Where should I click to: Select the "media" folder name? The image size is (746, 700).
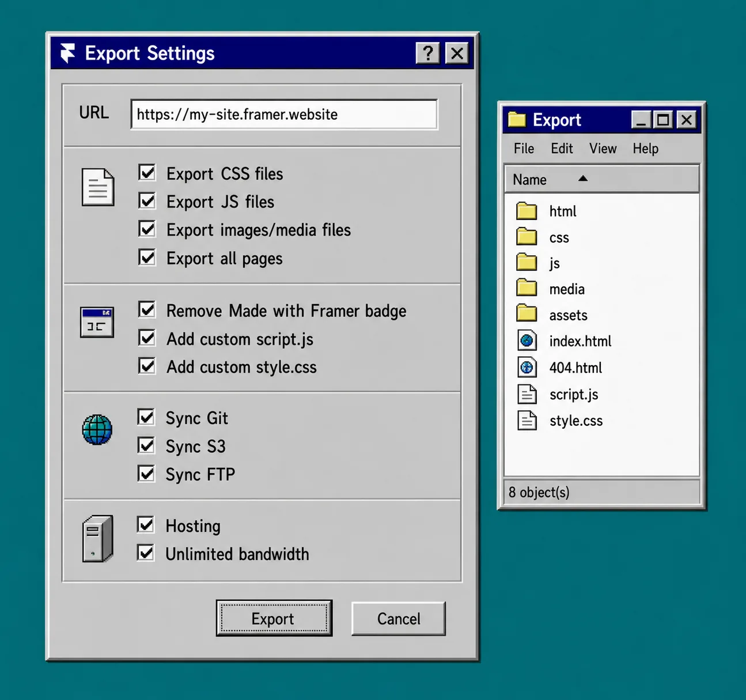567,289
